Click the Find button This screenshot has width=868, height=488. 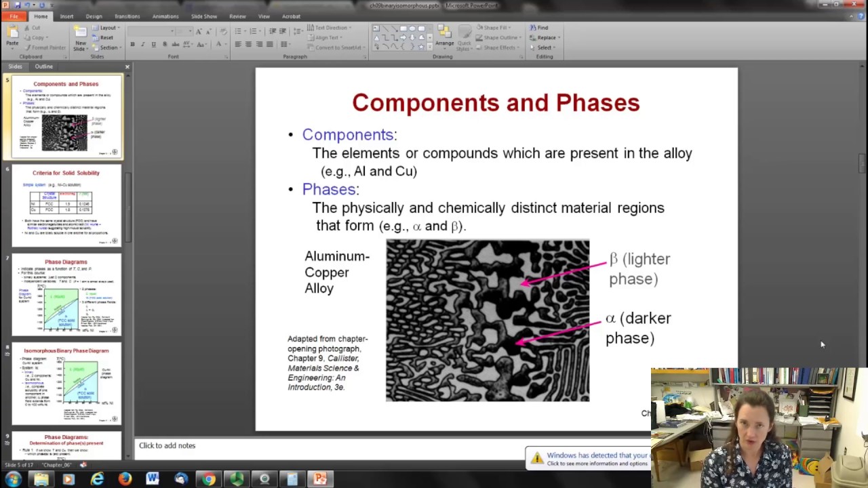539,28
